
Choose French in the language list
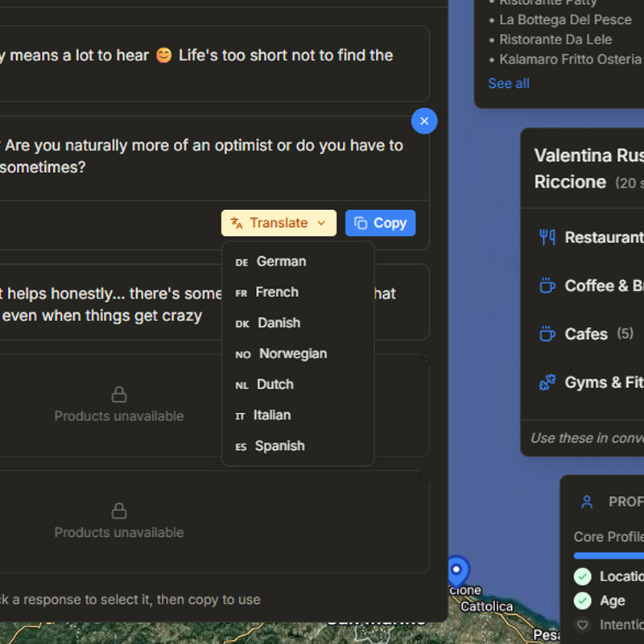point(276,292)
